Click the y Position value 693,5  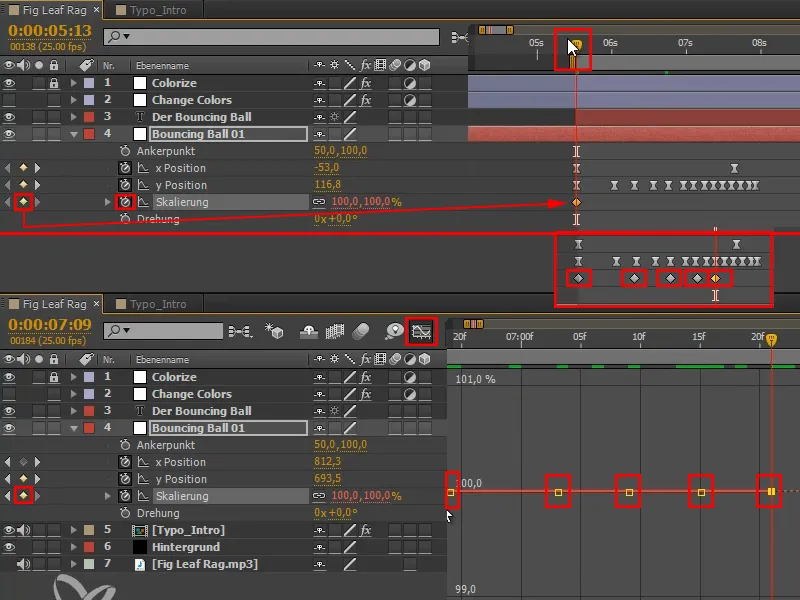click(x=327, y=479)
